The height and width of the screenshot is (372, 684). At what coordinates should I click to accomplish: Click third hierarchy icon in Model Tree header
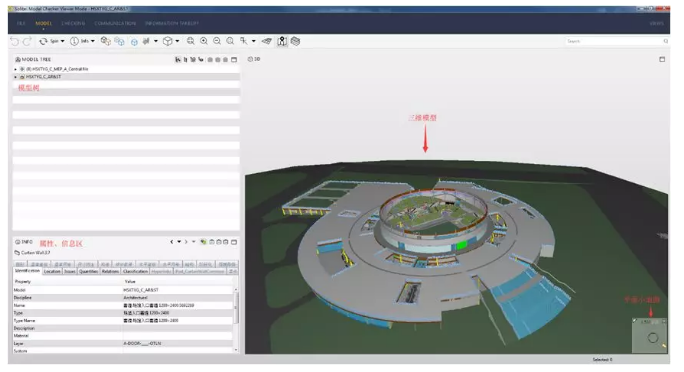coord(193,59)
